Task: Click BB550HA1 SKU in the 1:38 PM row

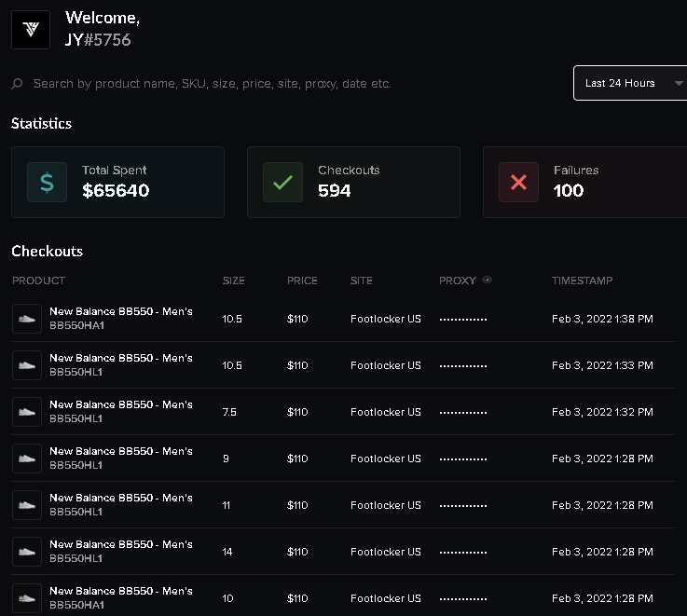Action: 76,325
